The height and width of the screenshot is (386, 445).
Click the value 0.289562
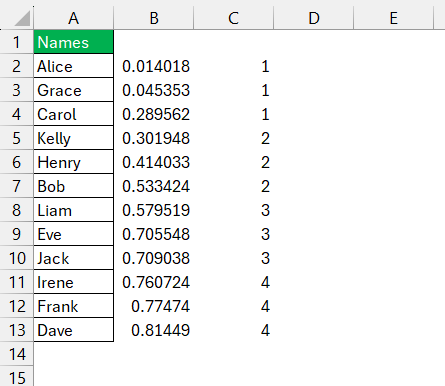pos(156,114)
